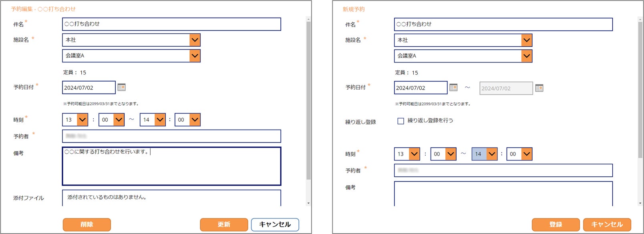644x234 pixels.
Task: Click scroll down arrow in new reservation dialog
Action: point(640,203)
